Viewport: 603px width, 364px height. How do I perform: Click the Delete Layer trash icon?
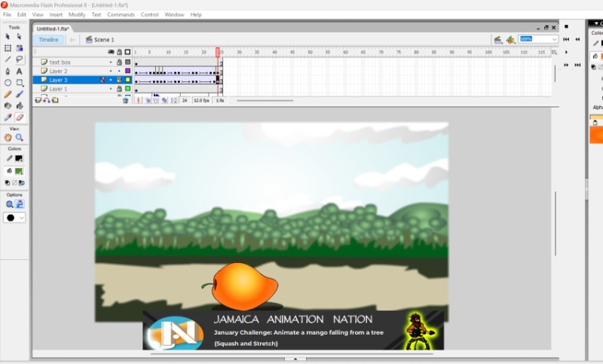[x=124, y=100]
